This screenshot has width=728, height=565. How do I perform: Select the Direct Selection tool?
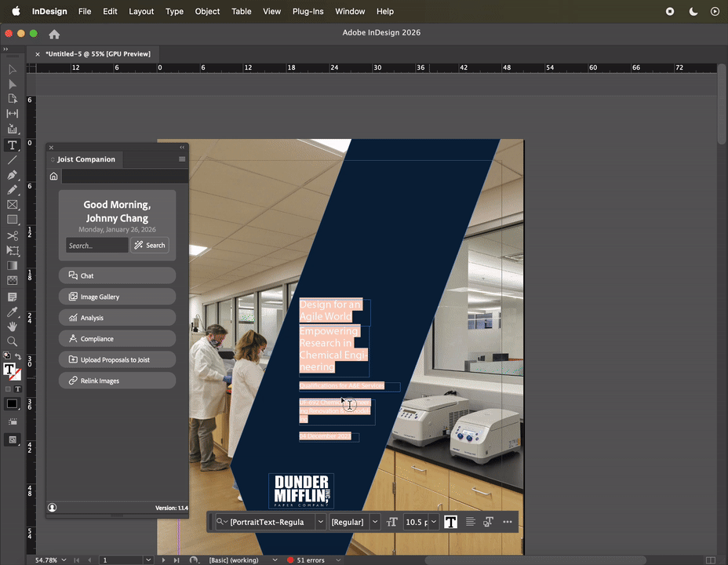pos(12,84)
